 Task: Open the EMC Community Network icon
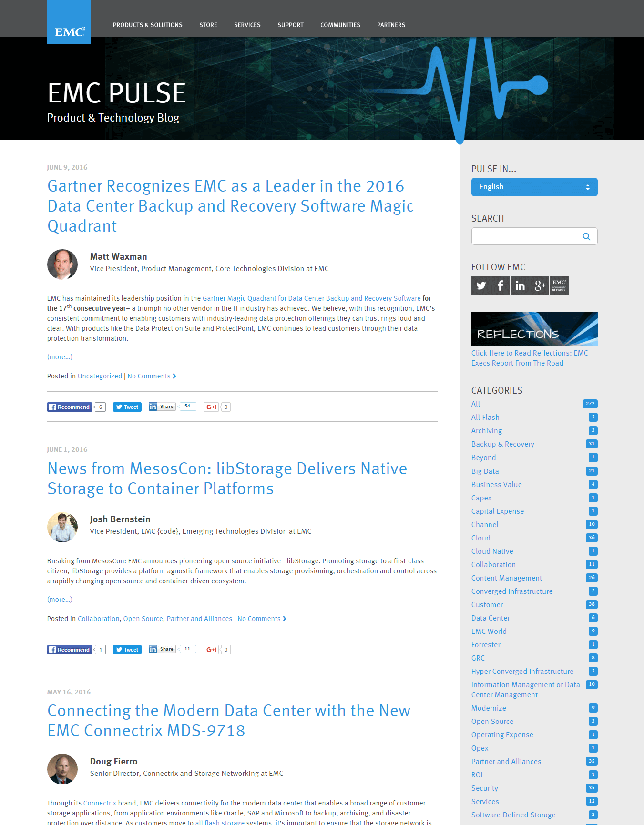[559, 285]
